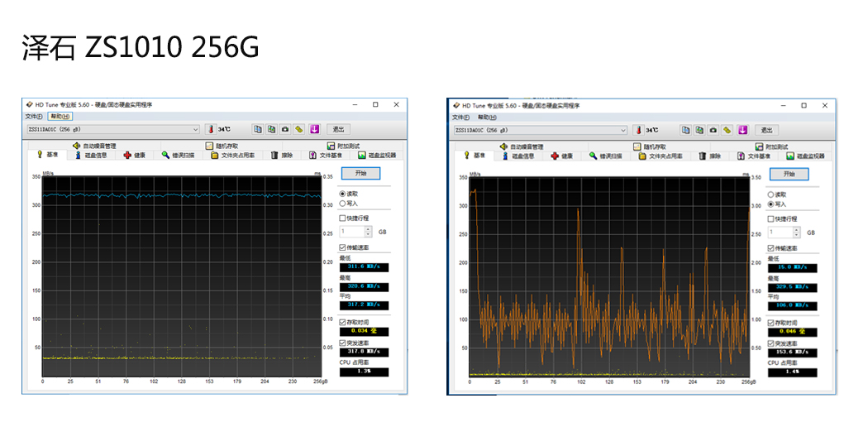Screen dimensions: 868x427
Task: Open 文件(F) menu in left HD Tune window
Action: click(34, 117)
